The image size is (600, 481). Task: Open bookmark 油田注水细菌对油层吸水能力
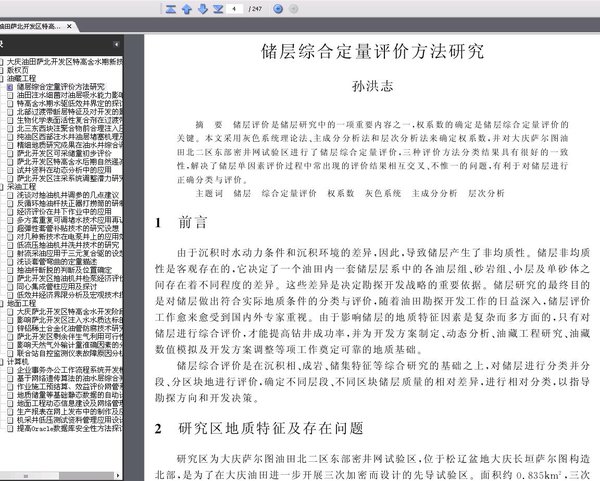[70, 95]
